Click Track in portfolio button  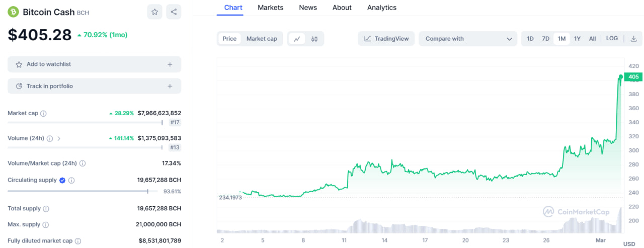click(94, 86)
